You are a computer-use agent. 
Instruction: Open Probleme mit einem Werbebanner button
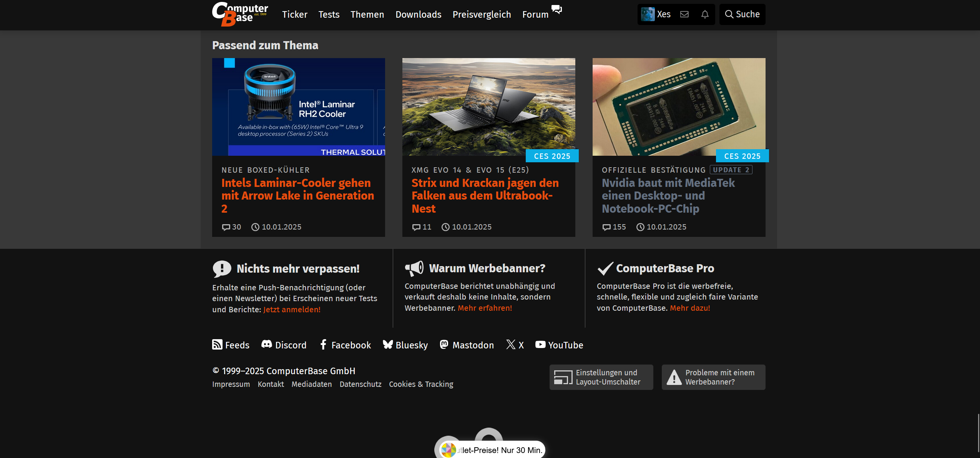(713, 377)
